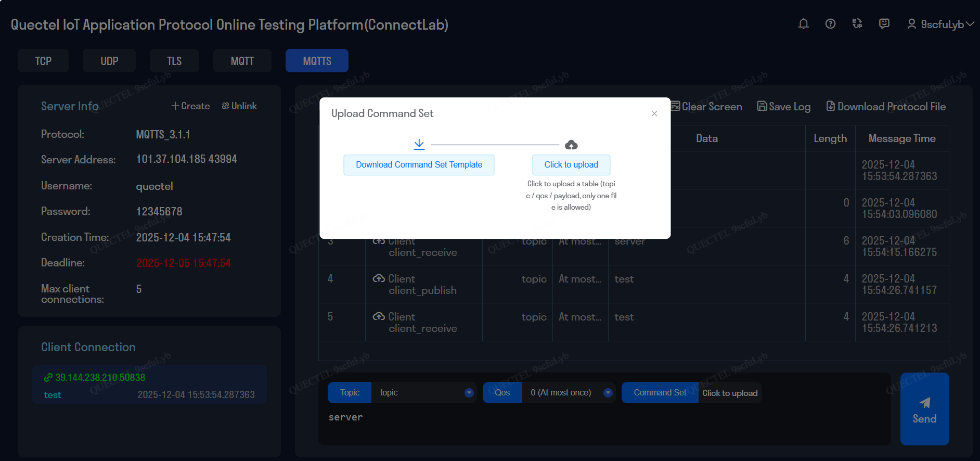Select the UDP protocol tab
This screenshot has width=980, height=461.
click(109, 61)
